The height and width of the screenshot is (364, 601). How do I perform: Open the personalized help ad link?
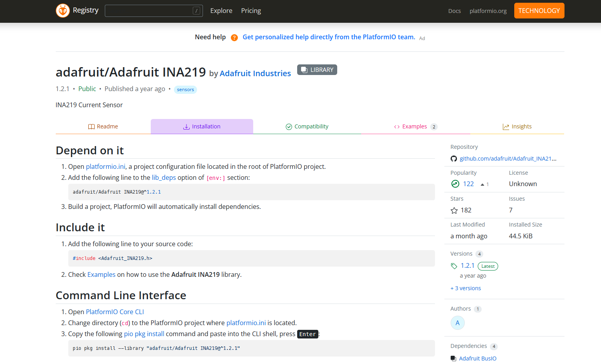pos(329,37)
